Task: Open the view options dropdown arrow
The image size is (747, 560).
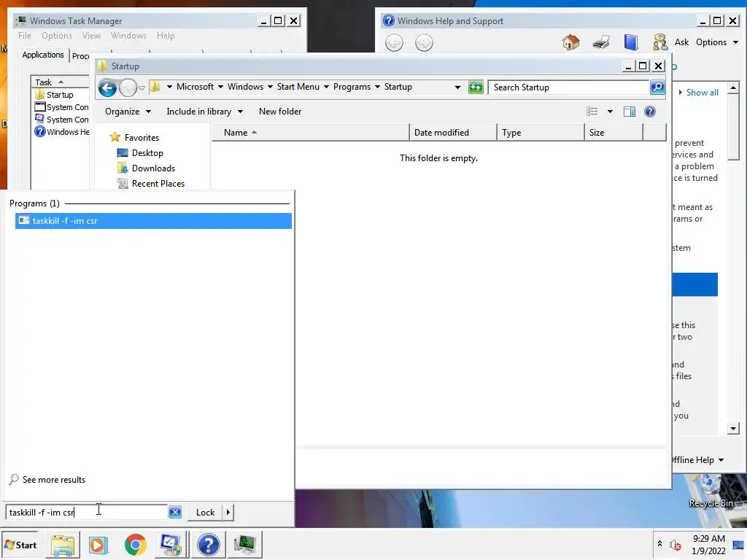Action: point(610,112)
